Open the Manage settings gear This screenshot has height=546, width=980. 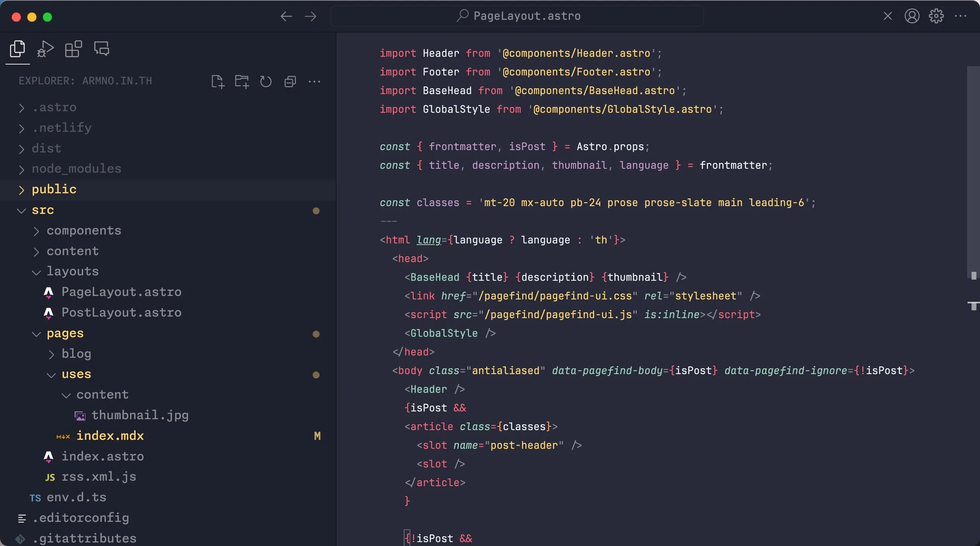tap(936, 16)
